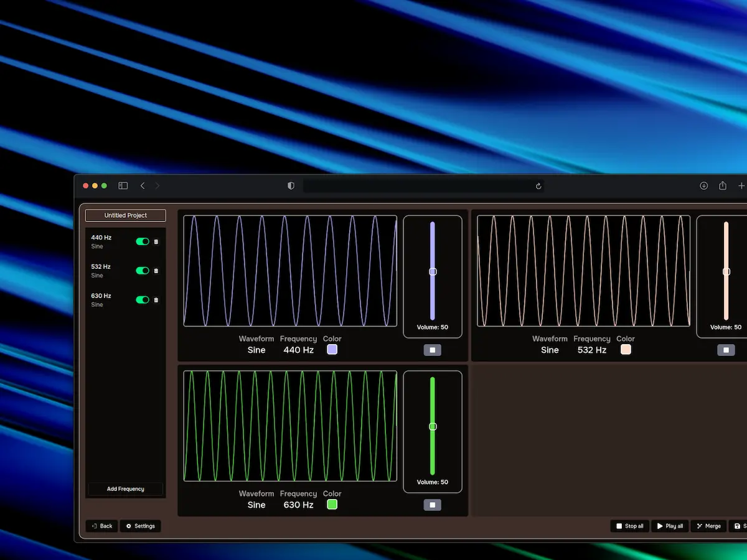Select the 440 Hz row in sidebar
This screenshot has height=560, width=747.
[x=126, y=241]
